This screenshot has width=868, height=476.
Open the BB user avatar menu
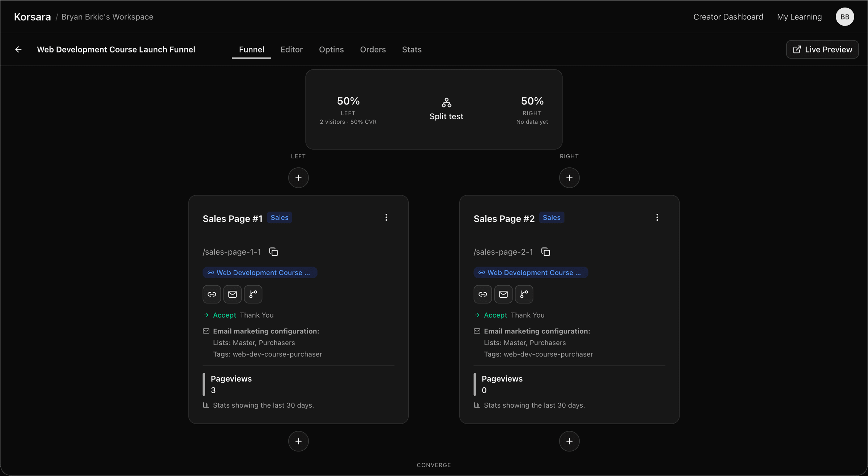pos(845,17)
